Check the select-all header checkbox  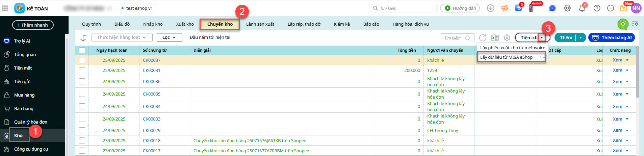point(82,50)
